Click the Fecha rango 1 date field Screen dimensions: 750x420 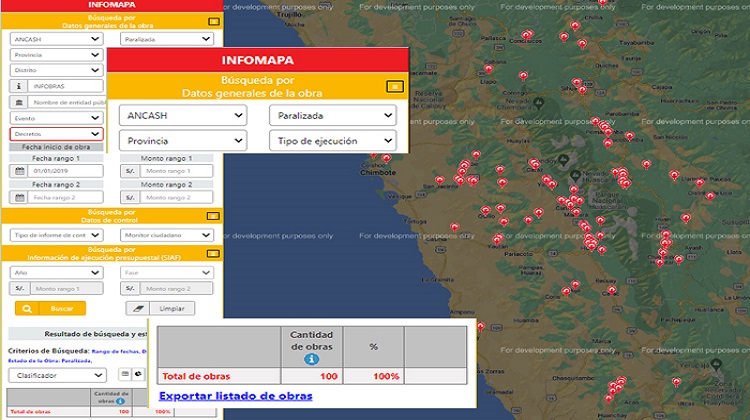tap(66, 171)
